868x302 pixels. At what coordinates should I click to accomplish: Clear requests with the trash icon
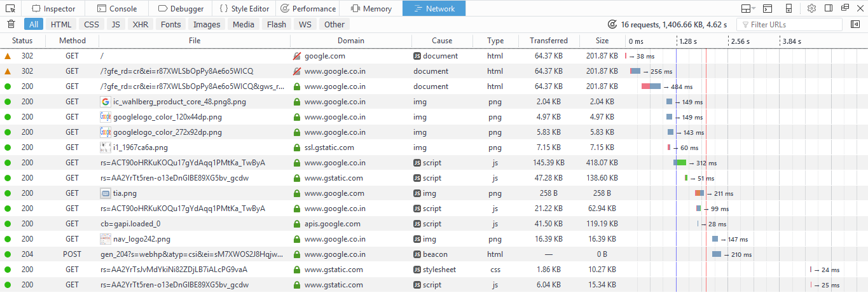tap(11, 24)
